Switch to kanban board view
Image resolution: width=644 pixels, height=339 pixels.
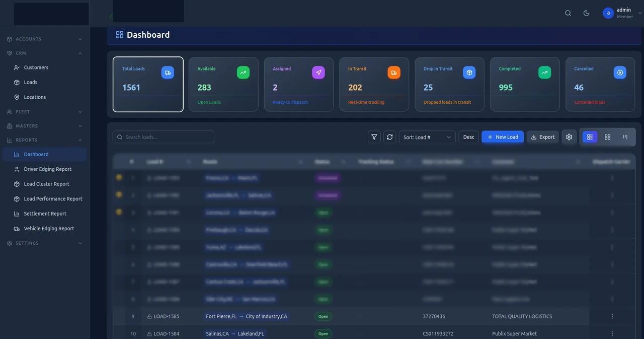[x=625, y=137]
